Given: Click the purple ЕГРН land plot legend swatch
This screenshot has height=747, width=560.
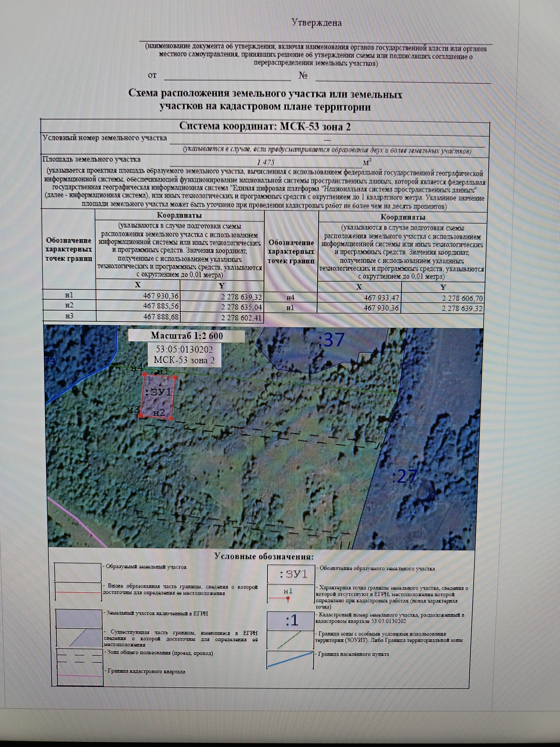Looking at the screenshot, I should click(x=79, y=619).
